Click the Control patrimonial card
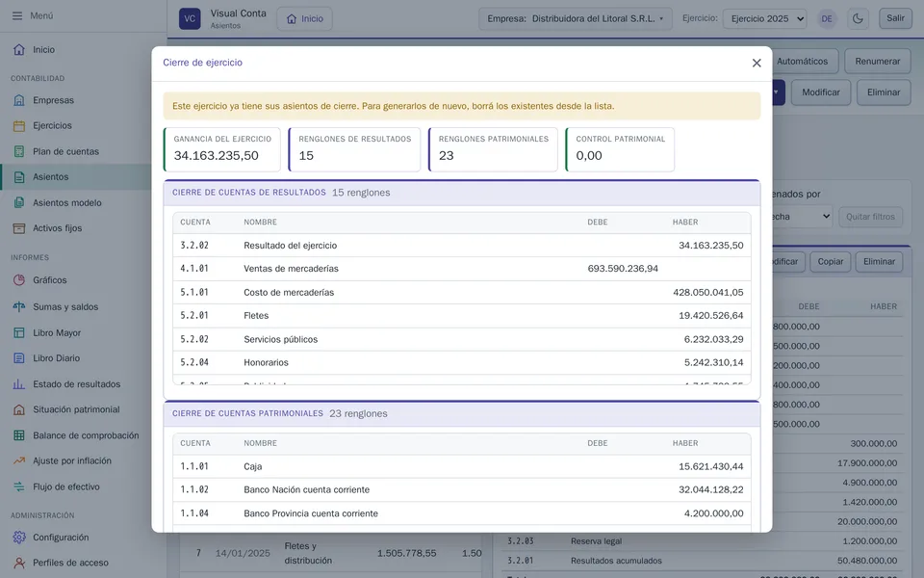 620,150
